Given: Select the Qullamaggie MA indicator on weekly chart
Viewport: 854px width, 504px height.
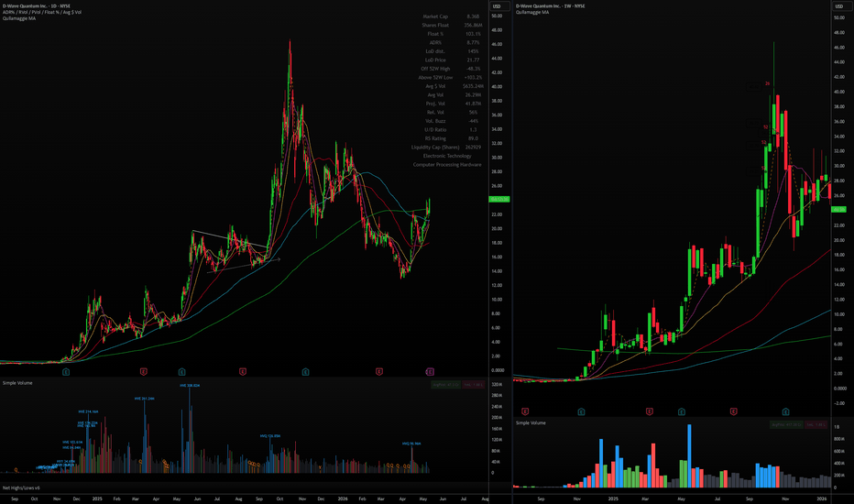Looking at the screenshot, I should click(x=532, y=13).
